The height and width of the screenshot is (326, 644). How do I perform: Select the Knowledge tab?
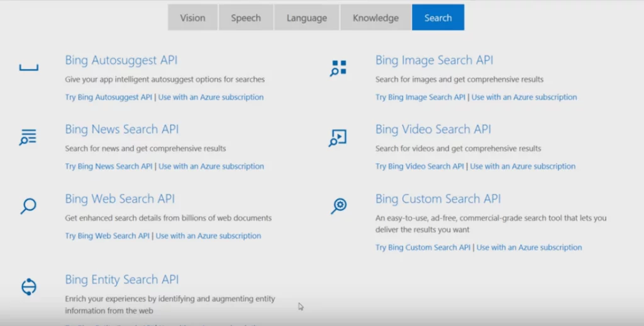(375, 18)
